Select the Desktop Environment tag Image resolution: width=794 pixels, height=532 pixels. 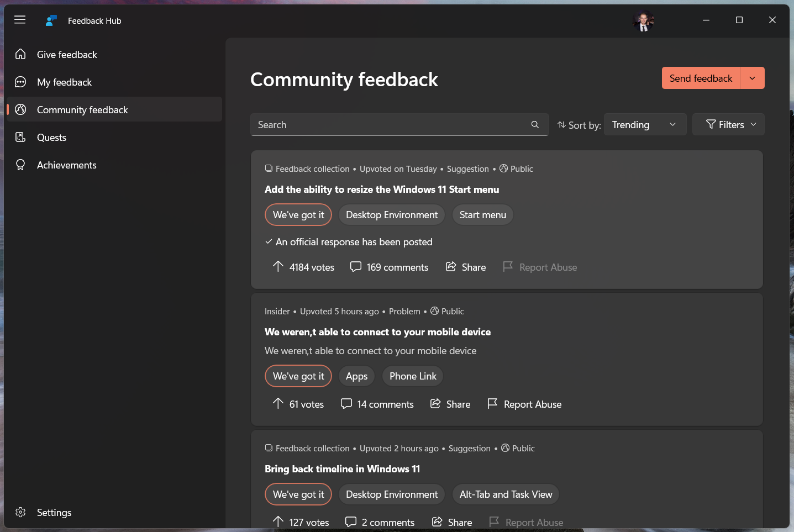pos(392,214)
